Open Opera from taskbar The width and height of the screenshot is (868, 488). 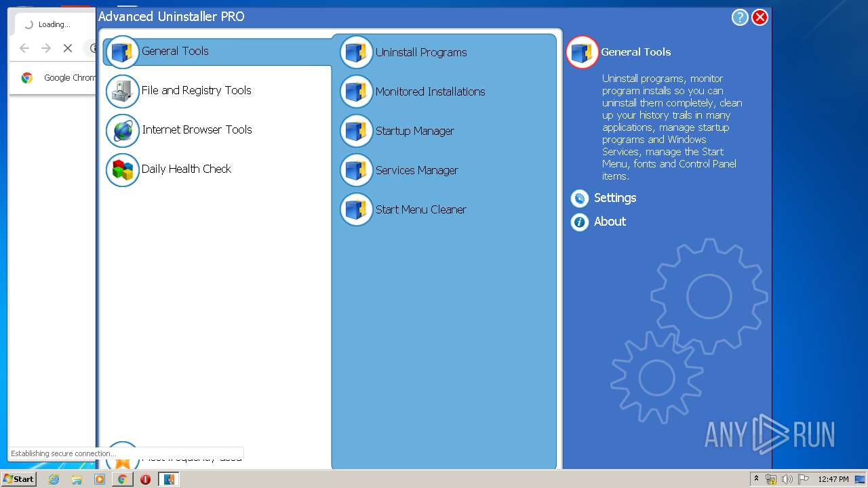point(145,479)
